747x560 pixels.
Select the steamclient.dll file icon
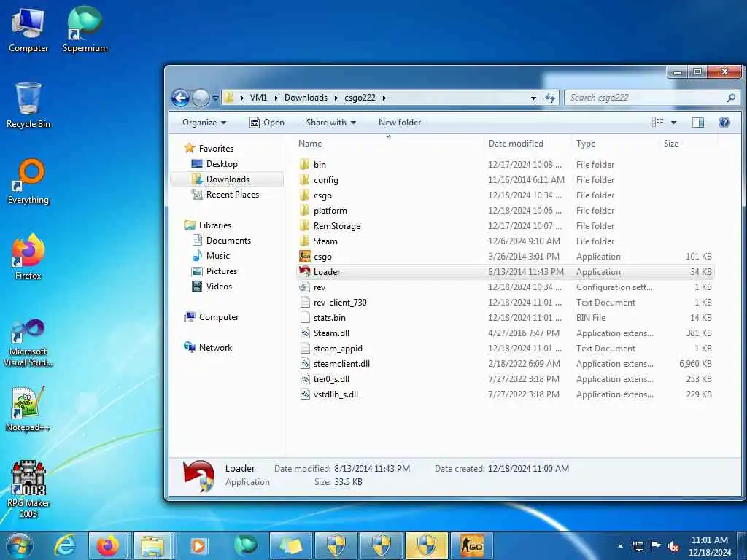304,364
